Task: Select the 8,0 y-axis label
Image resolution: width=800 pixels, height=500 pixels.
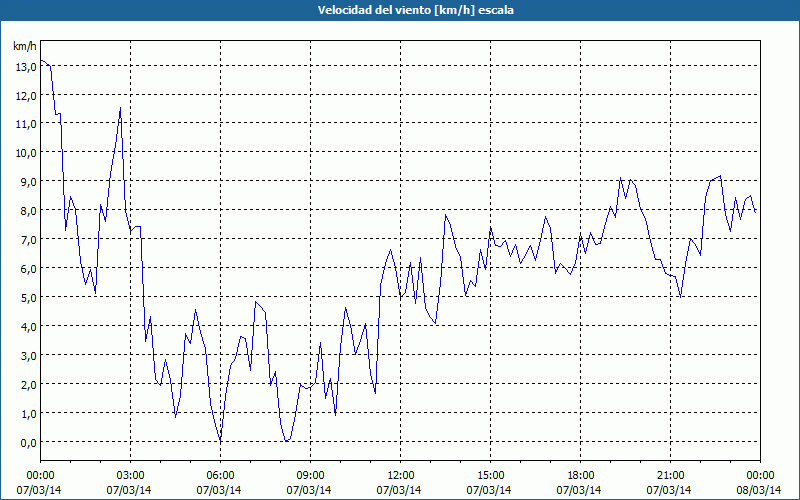Action: point(29,211)
